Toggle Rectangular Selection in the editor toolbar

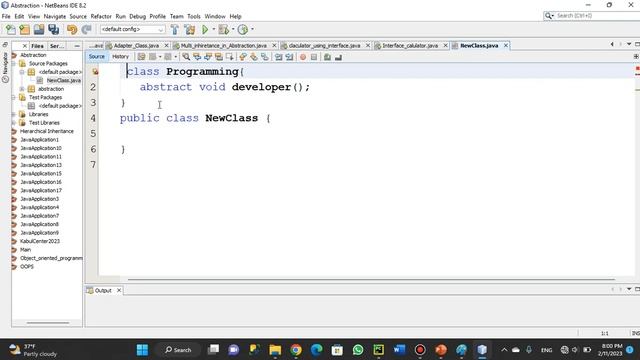point(230,57)
